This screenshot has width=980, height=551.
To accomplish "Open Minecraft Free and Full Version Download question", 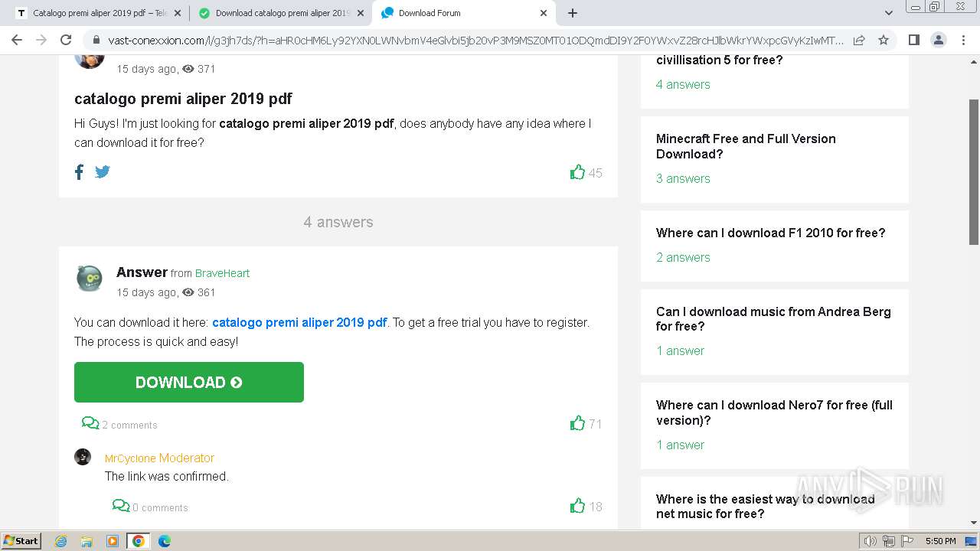I will point(746,146).
